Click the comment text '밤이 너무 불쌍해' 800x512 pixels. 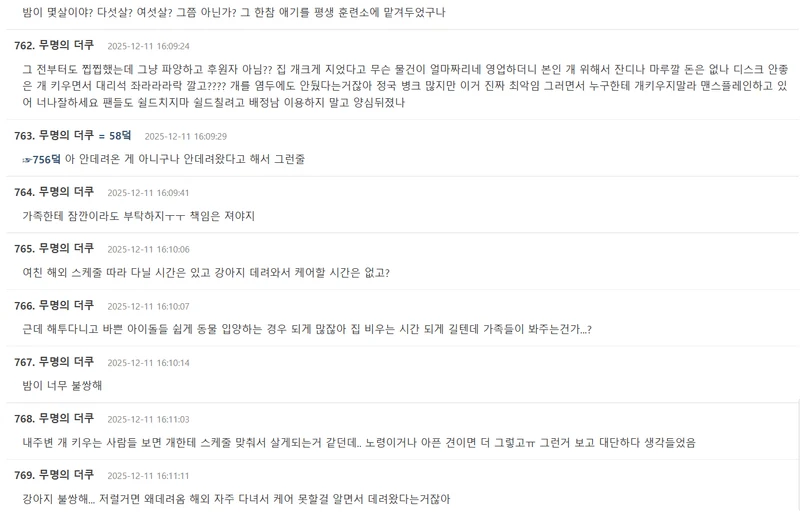62,385
